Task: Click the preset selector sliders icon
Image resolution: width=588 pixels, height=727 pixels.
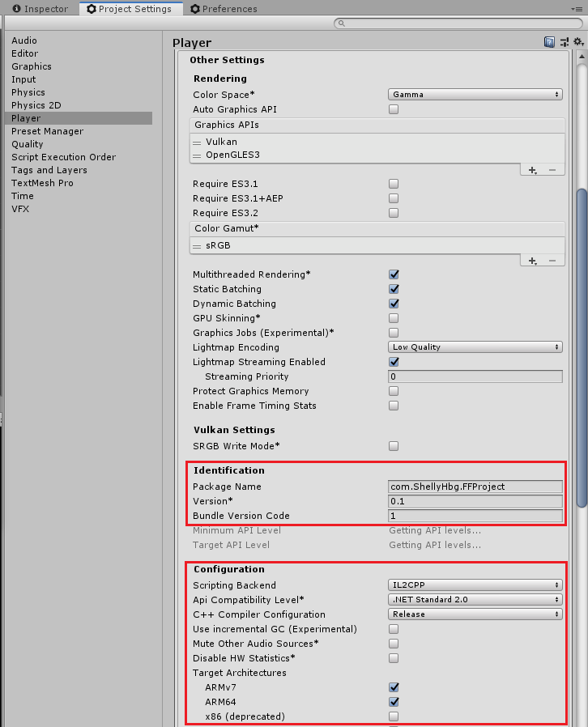Action: (x=565, y=42)
